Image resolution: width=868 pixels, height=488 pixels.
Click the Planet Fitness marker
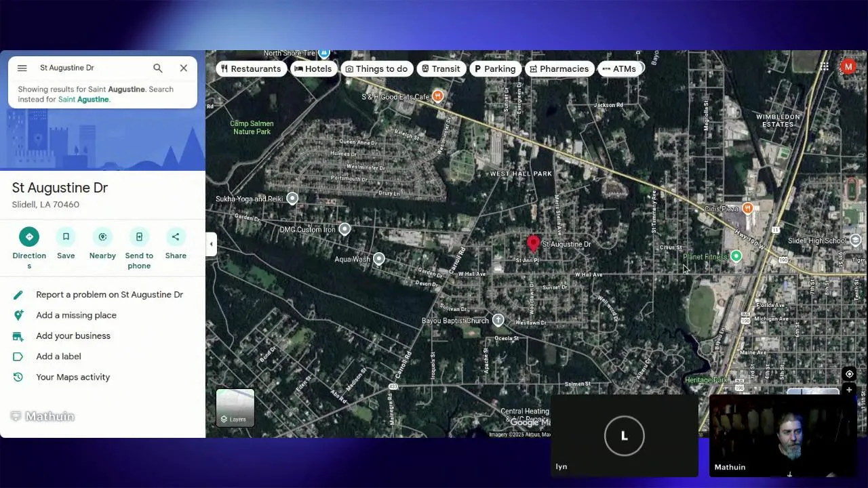[736, 256]
